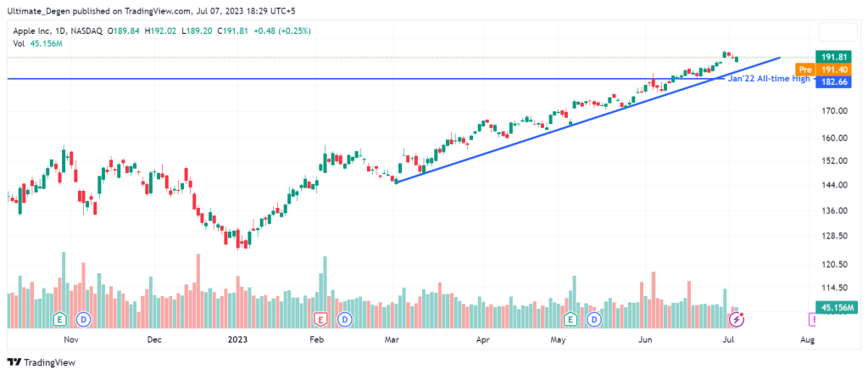Click the O189.84 open value

click(124, 31)
